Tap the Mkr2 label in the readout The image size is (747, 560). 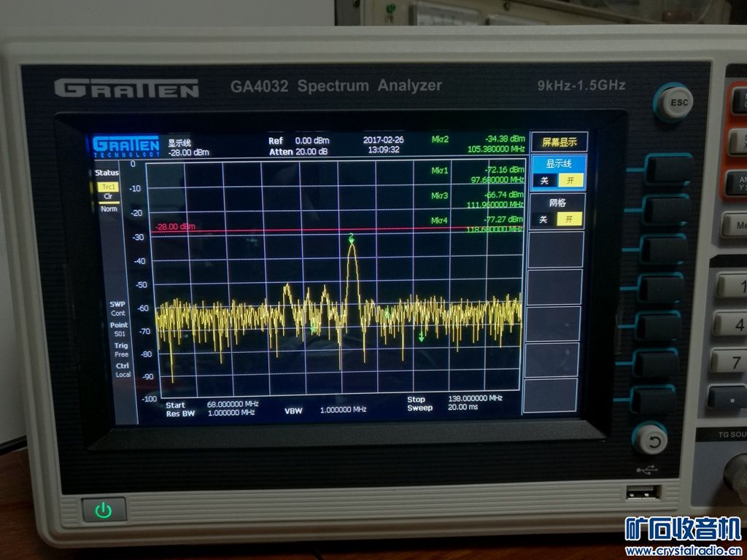(x=440, y=139)
